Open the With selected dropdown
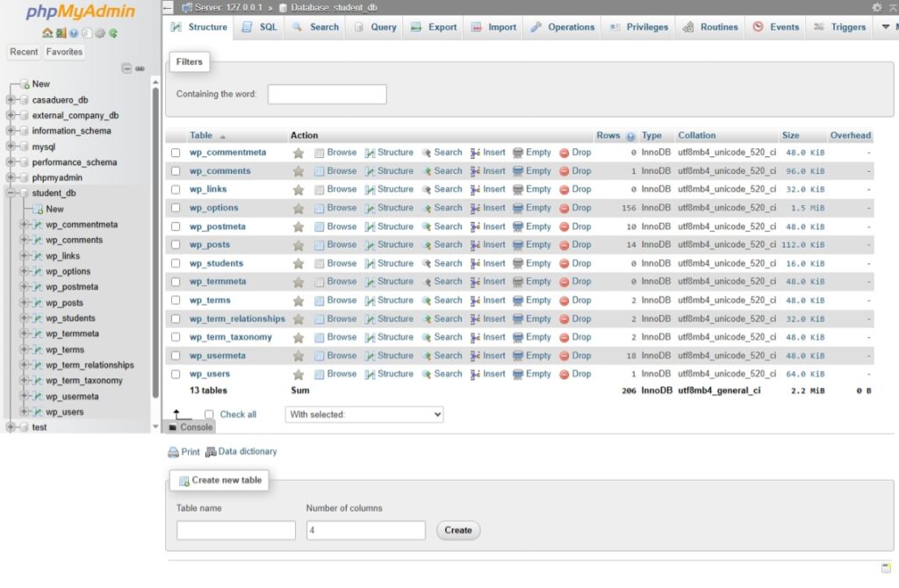This screenshot has width=899, height=588. click(364, 414)
